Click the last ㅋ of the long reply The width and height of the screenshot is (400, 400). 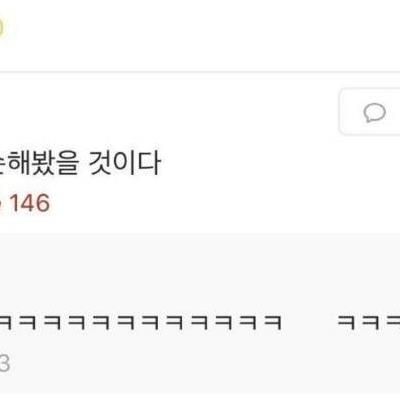coord(273,322)
